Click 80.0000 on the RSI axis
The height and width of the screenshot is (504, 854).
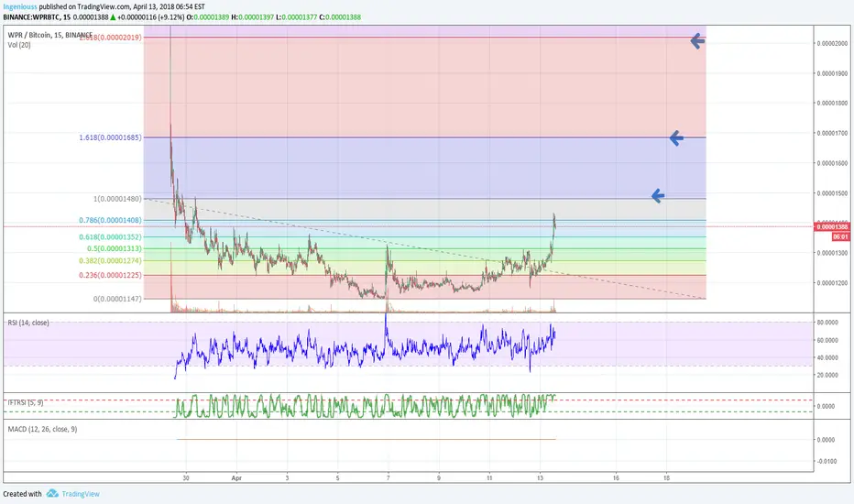pos(827,322)
